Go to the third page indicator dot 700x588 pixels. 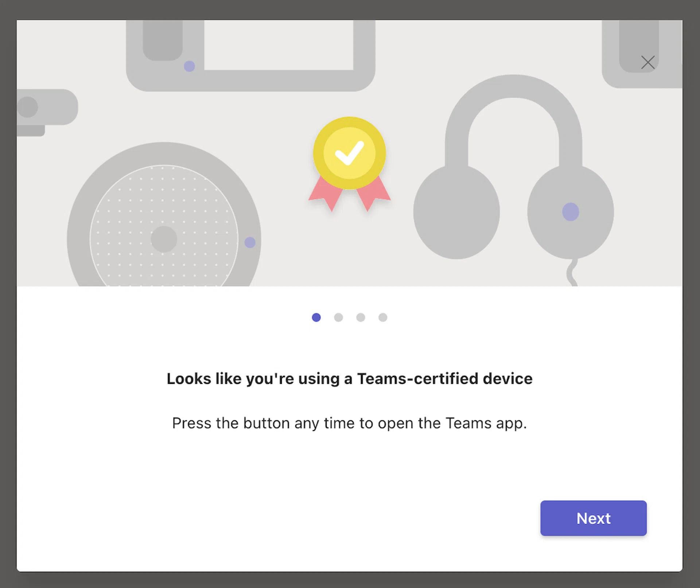point(361,318)
